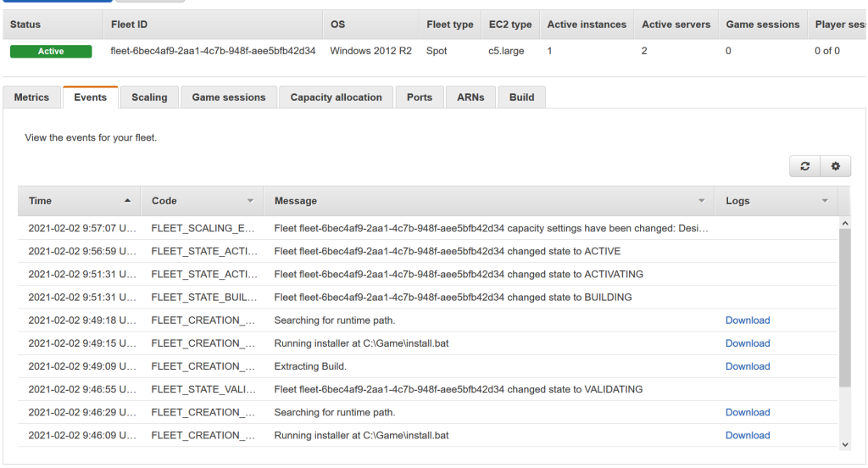Open the events table settings gear
Screen dimensions: 868x468
(835, 167)
